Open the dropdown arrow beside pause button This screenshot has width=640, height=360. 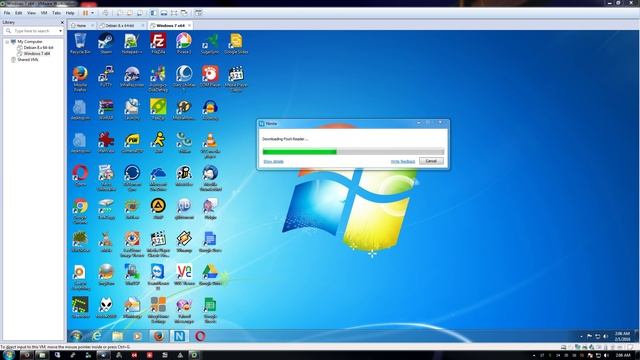(93, 13)
